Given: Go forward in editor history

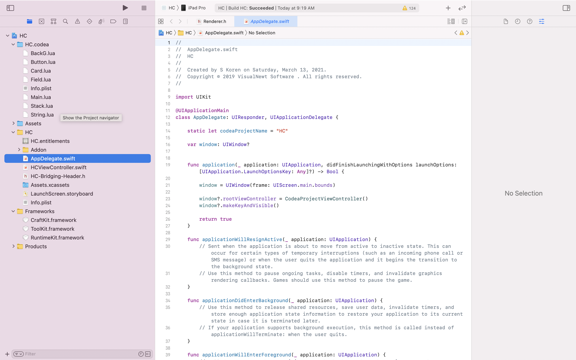Looking at the screenshot, I should pyautogui.click(x=180, y=21).
